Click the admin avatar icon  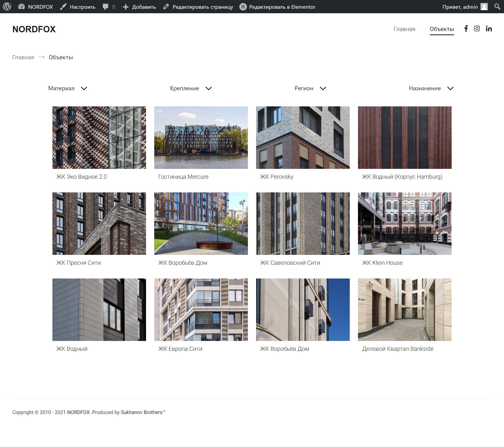(484, 7)
